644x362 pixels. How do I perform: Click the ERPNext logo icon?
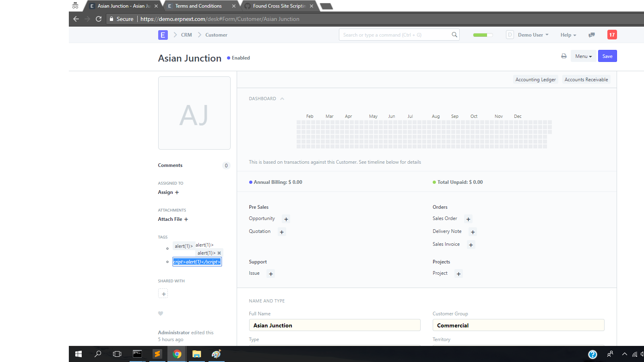tap(163, 35)
